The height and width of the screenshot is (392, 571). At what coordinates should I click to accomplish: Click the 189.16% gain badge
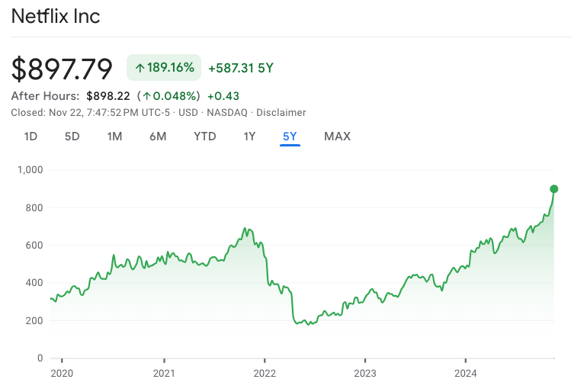point(164,67)
